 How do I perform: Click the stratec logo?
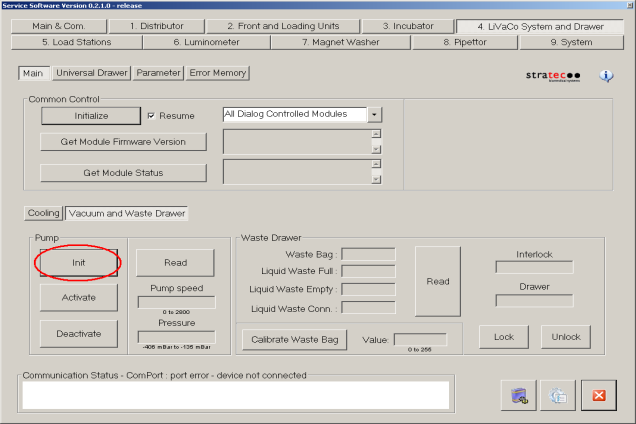tap(552, 76)
